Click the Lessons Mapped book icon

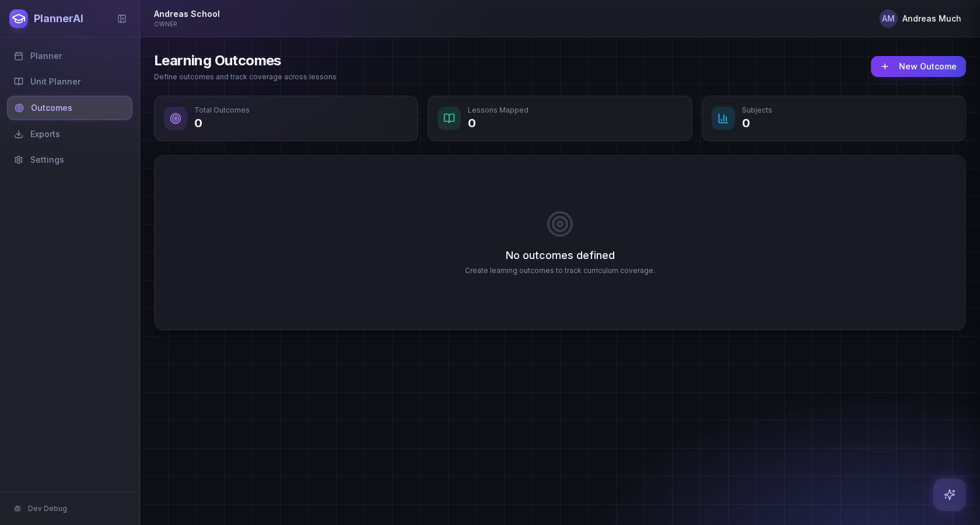click(x=449, y=118)
